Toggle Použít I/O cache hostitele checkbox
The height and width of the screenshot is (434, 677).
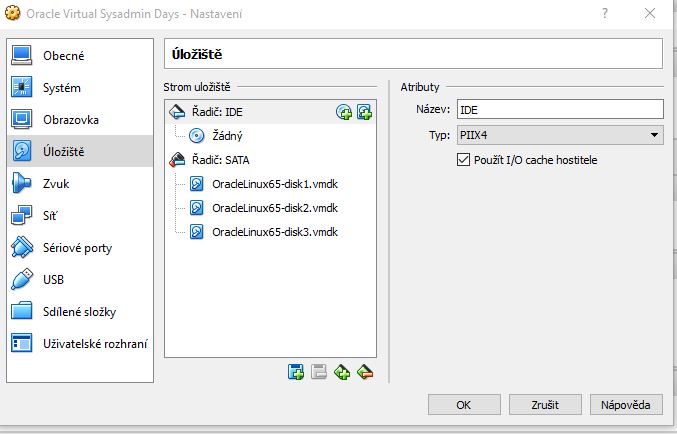click(463, 160)
